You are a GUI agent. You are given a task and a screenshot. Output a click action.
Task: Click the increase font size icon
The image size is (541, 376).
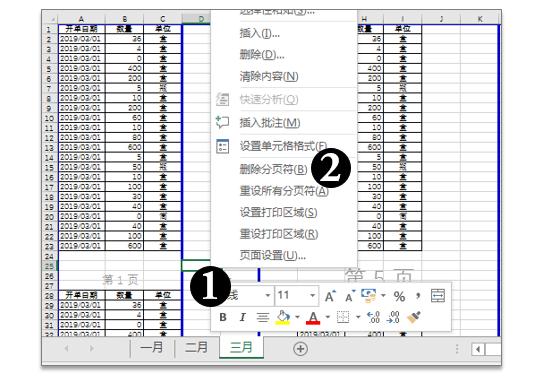[x=329, y=296]
